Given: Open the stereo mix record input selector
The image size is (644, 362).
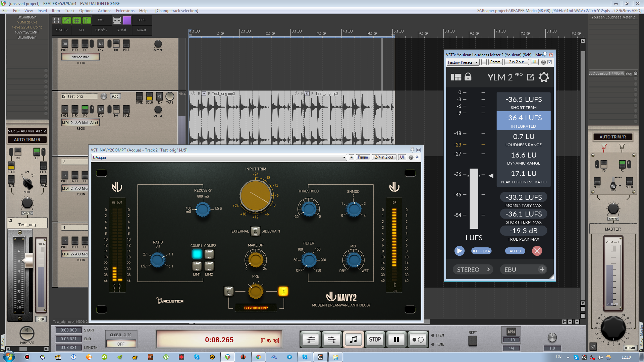Looking at the screenshot, I should [x=80, y=57].
